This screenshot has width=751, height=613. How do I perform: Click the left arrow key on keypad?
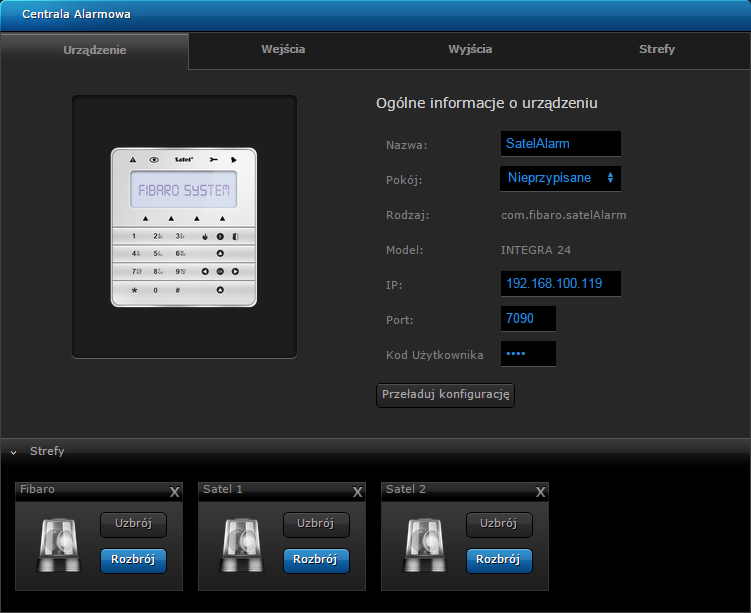click(x=205, y=272)
